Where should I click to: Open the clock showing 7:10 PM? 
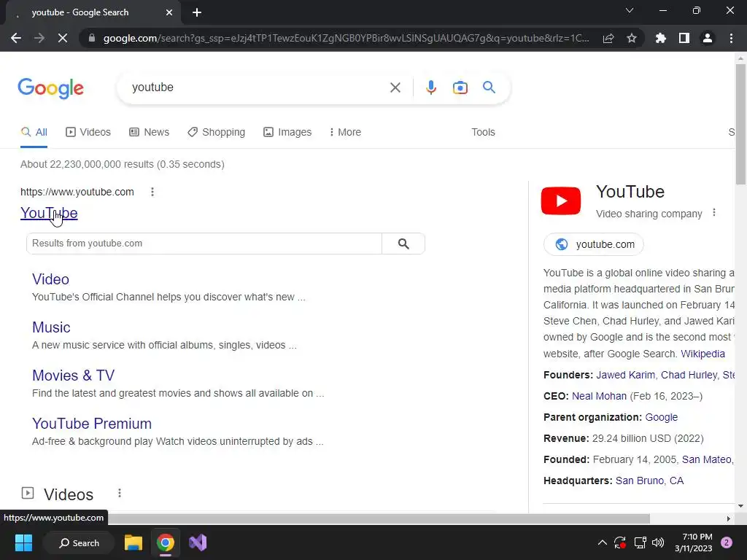pos(693,542)
